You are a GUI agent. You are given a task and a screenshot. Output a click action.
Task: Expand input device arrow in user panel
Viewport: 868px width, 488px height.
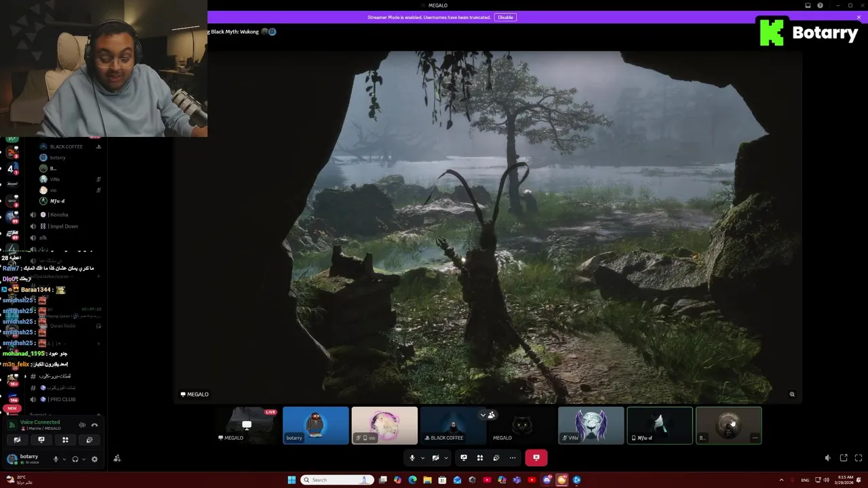click(x=64, y=459)
